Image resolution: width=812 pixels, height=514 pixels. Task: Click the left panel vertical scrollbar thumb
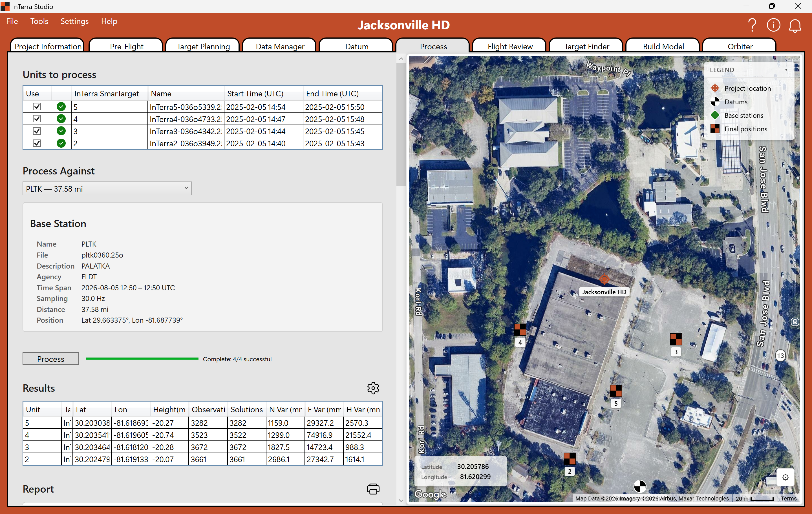pyautogui.click(x=401, y=125)
